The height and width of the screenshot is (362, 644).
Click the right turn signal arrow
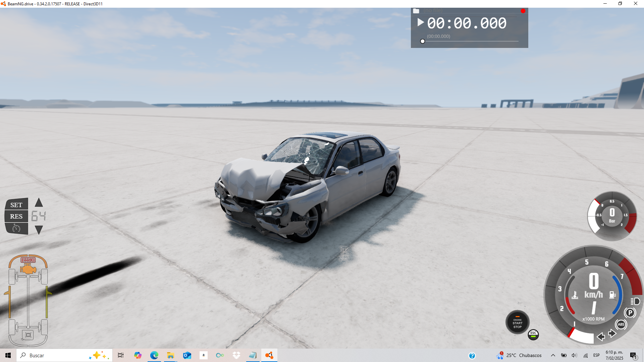(612, 333)
